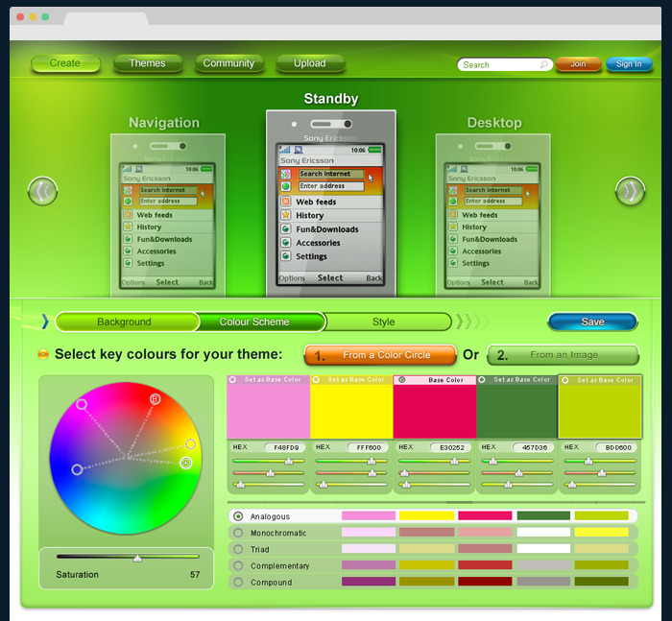The height and width of the screenshot is (621, 672).
Task: Open the Create tab
Action: [65, 63]
